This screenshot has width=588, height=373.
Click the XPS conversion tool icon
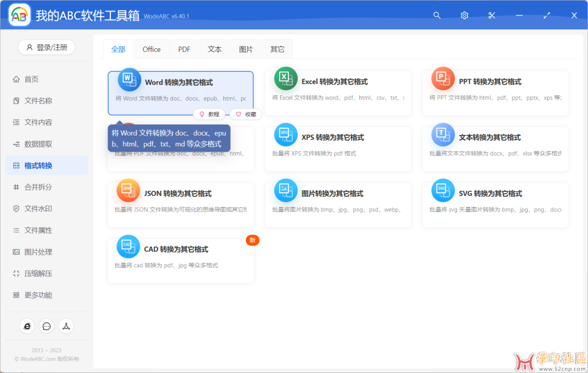(x=285, y=136)
